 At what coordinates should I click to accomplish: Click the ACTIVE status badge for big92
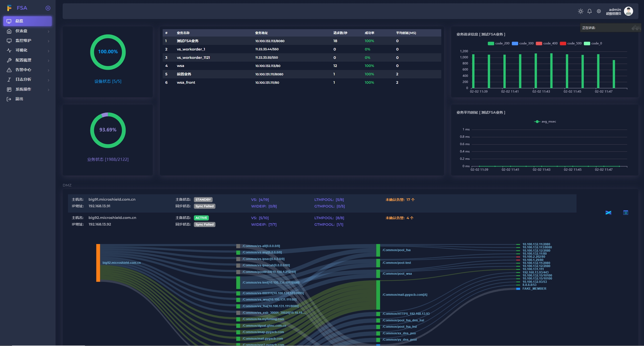click(201, 218)
